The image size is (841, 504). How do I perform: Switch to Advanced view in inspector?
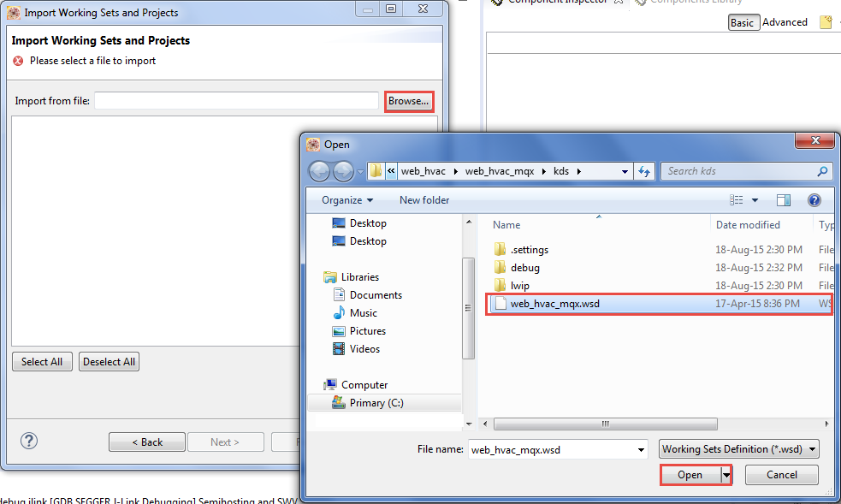point(785,22)
